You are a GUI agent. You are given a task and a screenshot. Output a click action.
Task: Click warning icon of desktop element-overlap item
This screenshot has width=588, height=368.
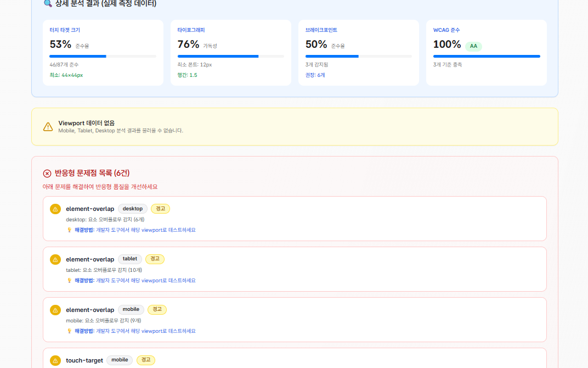[x=55, y=209]
